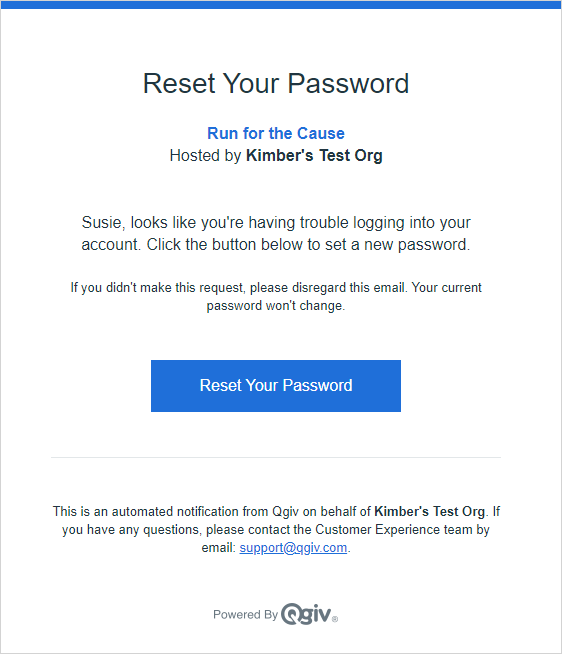Click the blue bar at the top
This screenshot has width=562, height=654.
pos(281,5)
